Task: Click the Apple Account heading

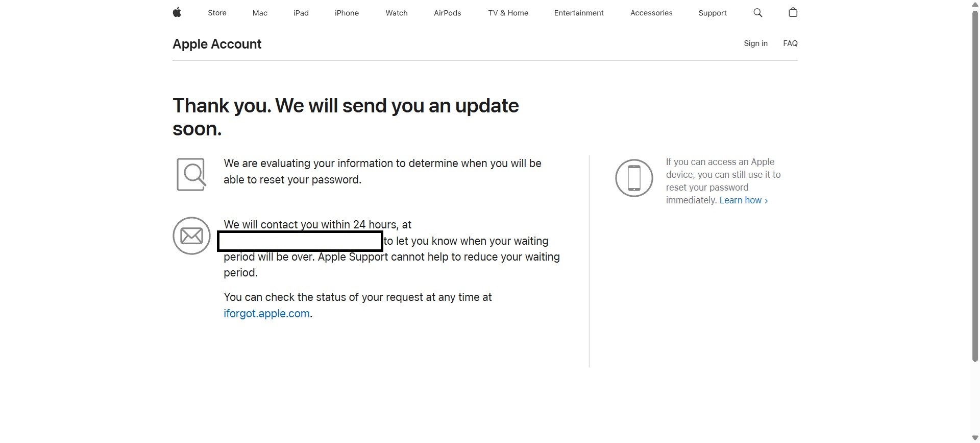Action: pos(217,44)
